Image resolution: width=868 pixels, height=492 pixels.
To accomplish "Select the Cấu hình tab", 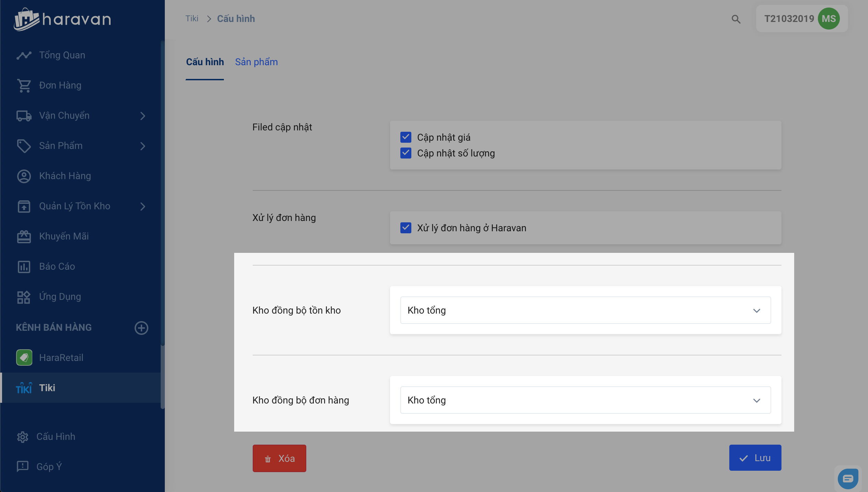I will coord(205,62).
